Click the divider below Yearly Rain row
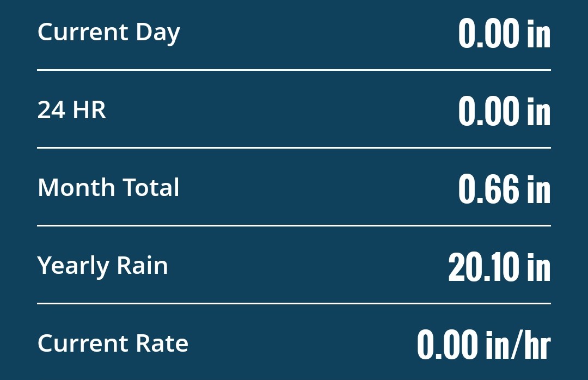Screen dimensions: 588x380 [x=294, y=303]
